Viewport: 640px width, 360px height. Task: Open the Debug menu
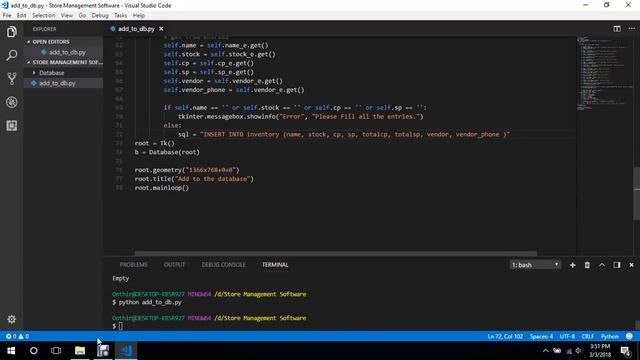[x=100, y=16]
